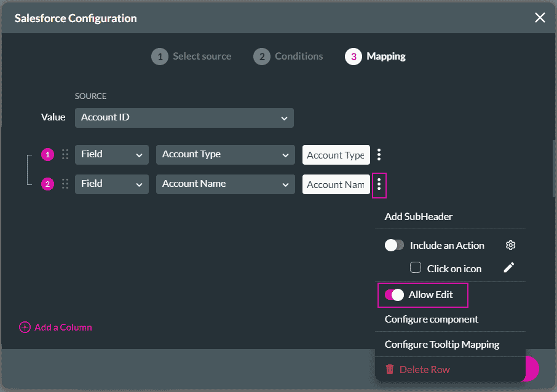Select Add SubHeader from the menu
Viewport: 557px width, 392px height.
419,216
